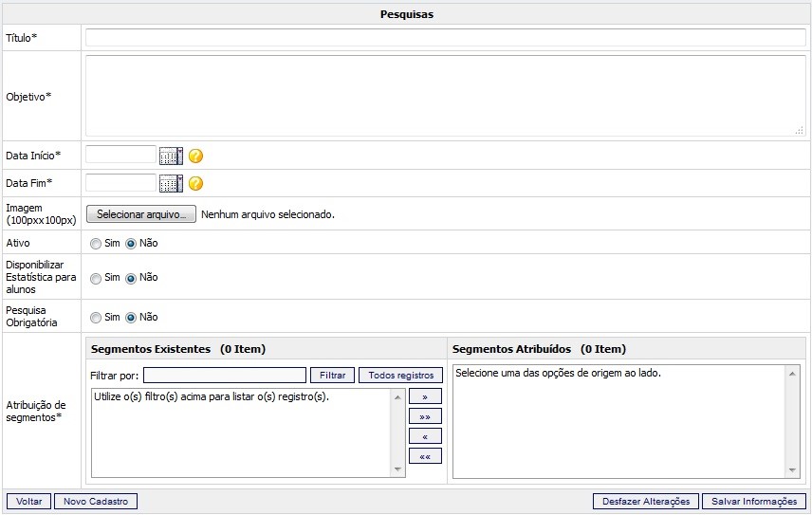
Task: Remove selected segment with single left arrow
Action: (x=425, y=436)
